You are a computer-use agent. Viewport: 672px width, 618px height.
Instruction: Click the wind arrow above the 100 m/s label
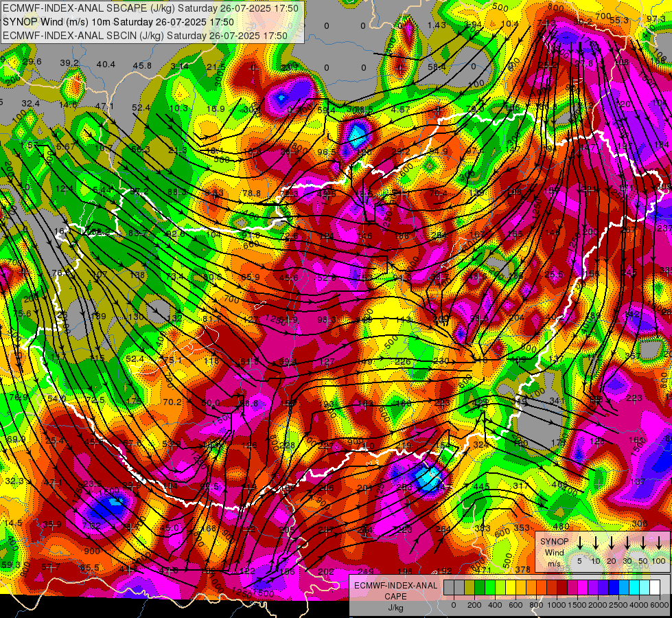pyautogui.click(x=659, y=543)
